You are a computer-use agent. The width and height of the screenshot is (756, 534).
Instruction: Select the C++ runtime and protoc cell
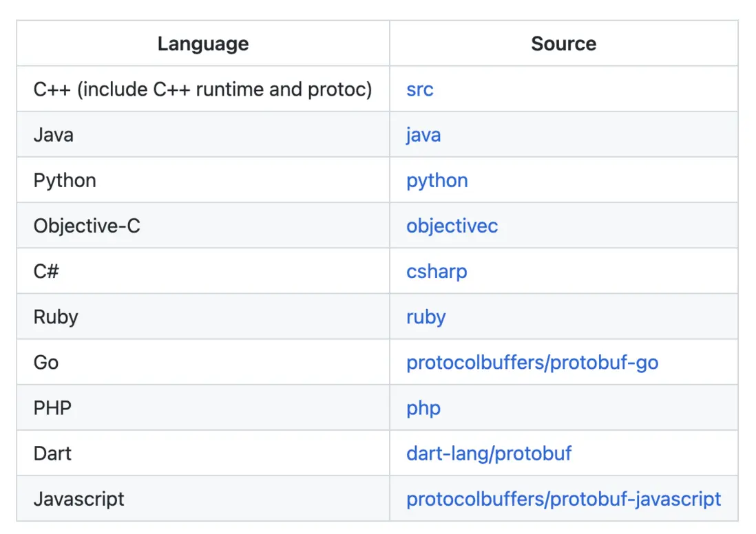(202, 89)
